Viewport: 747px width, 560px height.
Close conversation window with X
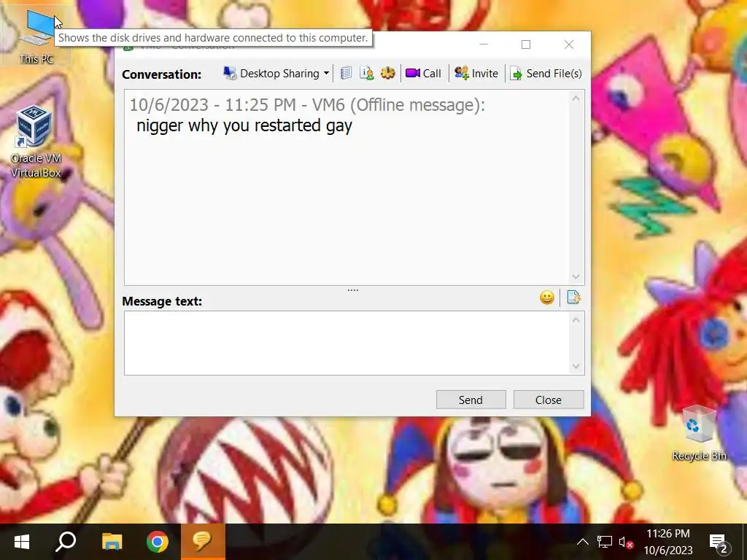point(569,44)
